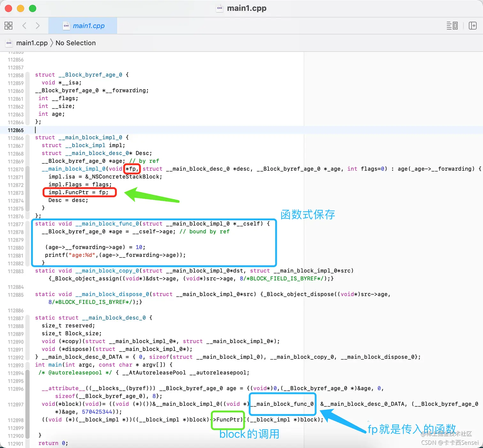The height and width of the screenshot is (448, 483).
Task: Go back in editor history
Action: (24, 26)
